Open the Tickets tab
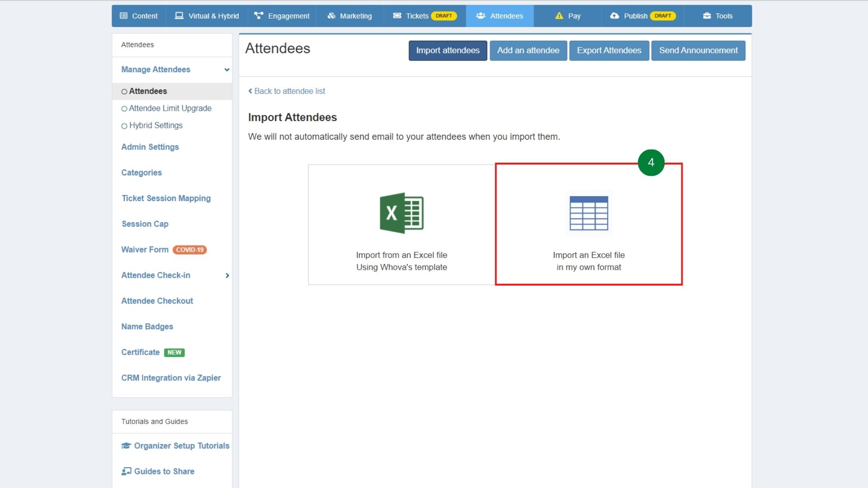Image resolution: width=868 pixels, height=488 pixels. tap(425, 16)
